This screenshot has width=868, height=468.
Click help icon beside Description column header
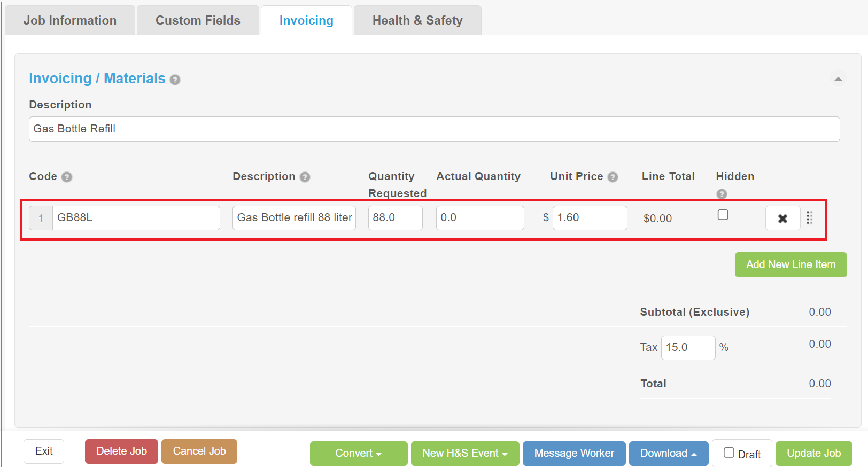point(305,177)
